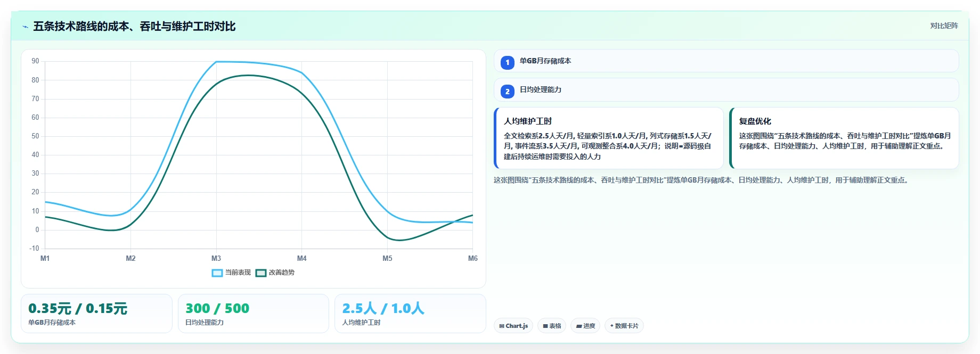This screenshot has height=354, width=980.
Task: Click the 人均维护工时 label under 2.5人 / 1.0人
Action: click(x=361, y=323)
